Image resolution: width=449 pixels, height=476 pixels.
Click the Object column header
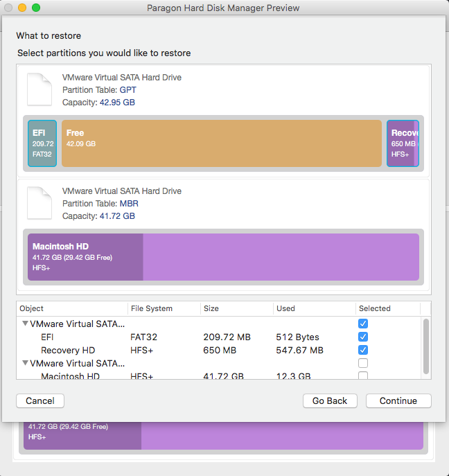tap(72, 308)
